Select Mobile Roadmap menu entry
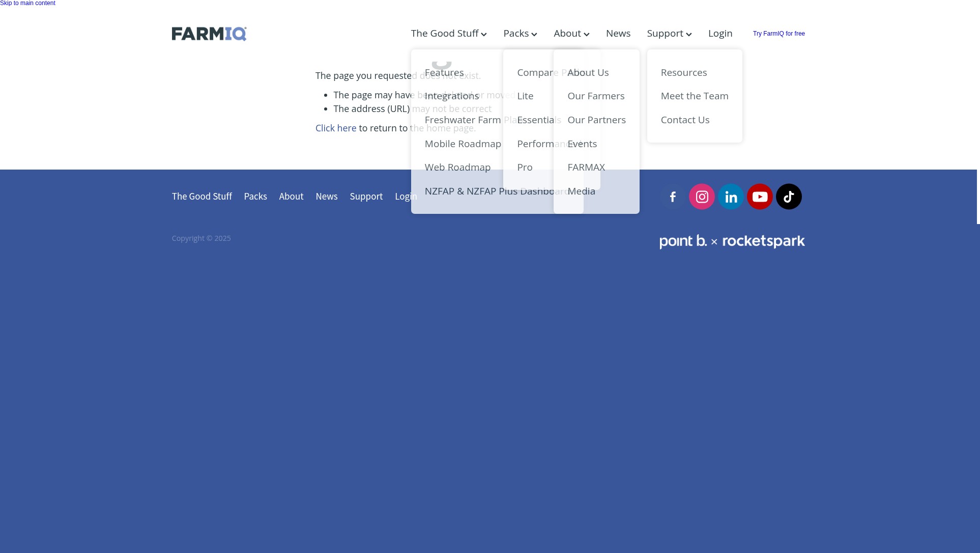Screen dimensions: 980x553 [x=463, y=144]
